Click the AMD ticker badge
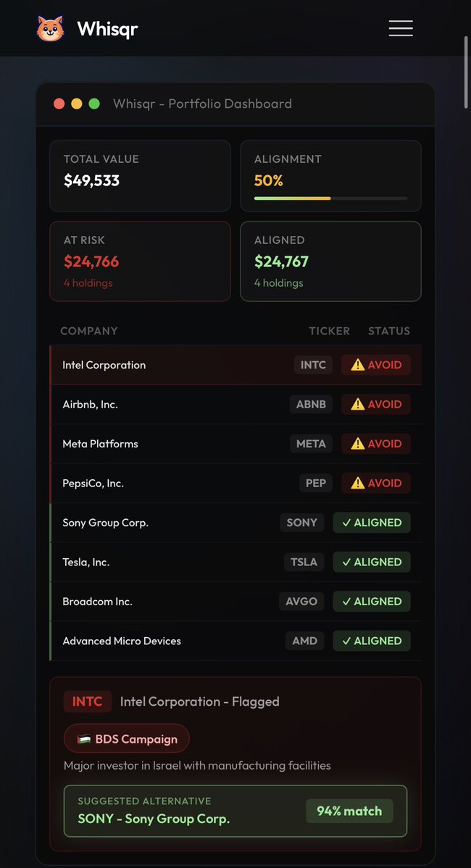Screen dimensions: 471x868 point(305,641)
